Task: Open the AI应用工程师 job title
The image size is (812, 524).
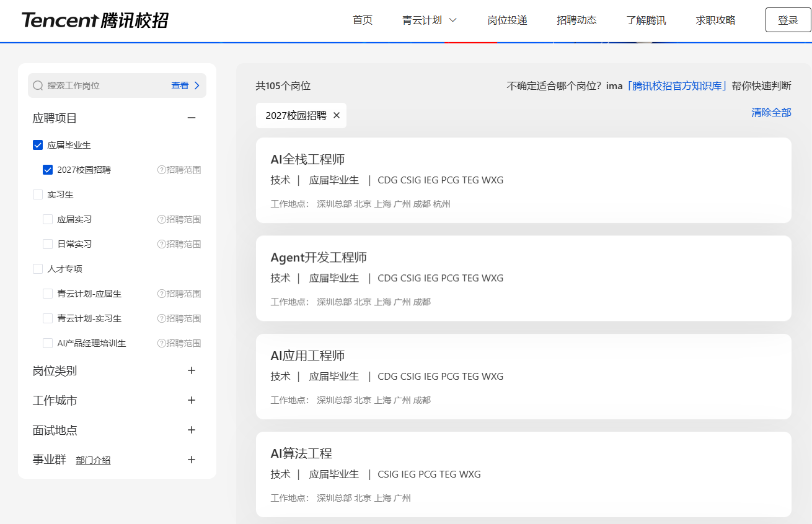Action: [x=307, y=356]
